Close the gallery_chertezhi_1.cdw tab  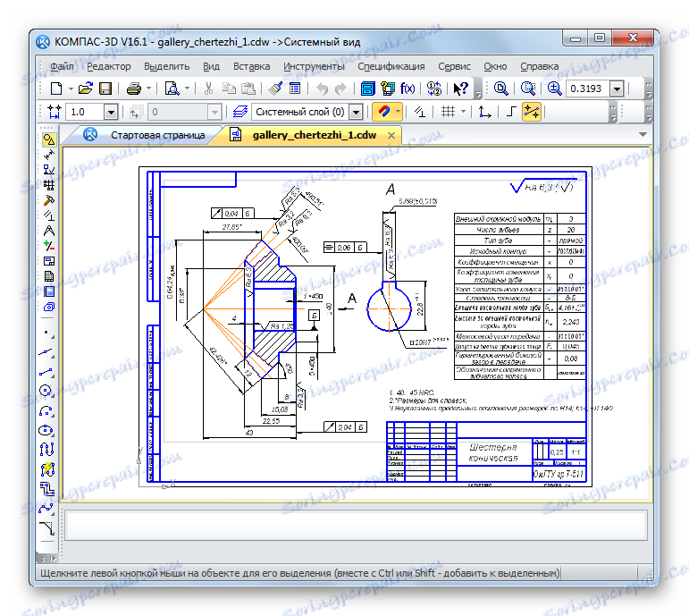(391, 135)
